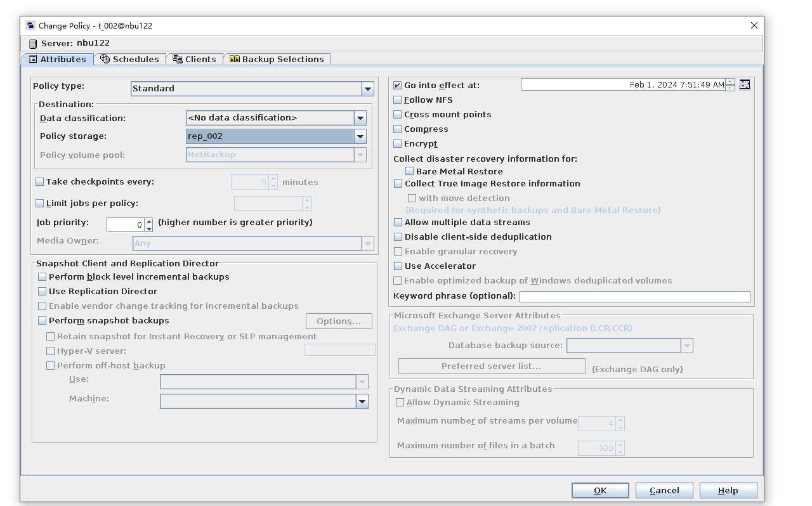Enable the Compress checkbox
Viewport: 812px width, 506px height.
(398, 129)
